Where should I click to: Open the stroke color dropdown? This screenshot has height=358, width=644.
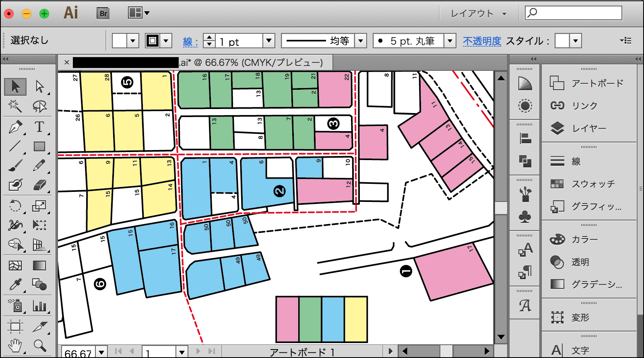pyautogui.click(x=165, y=41)
